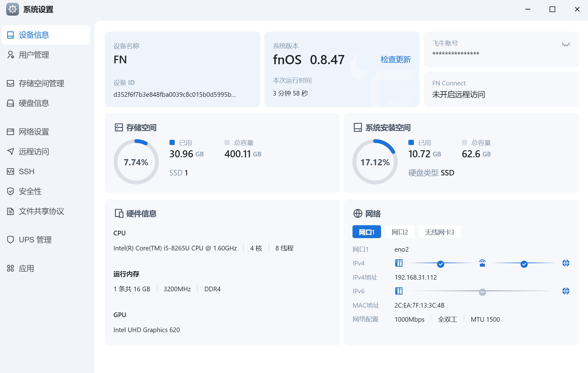Image resolution: width=588 pixels, height=373 pixels.
Task: Click the UPS 管理 shield icon
Action: 10,240
